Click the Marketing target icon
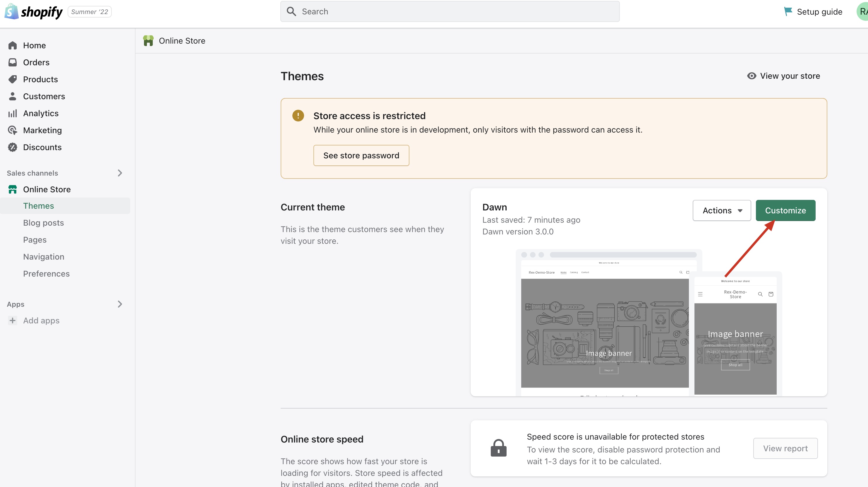This screenshot has width=868, height=487. [x=13, y=130]
